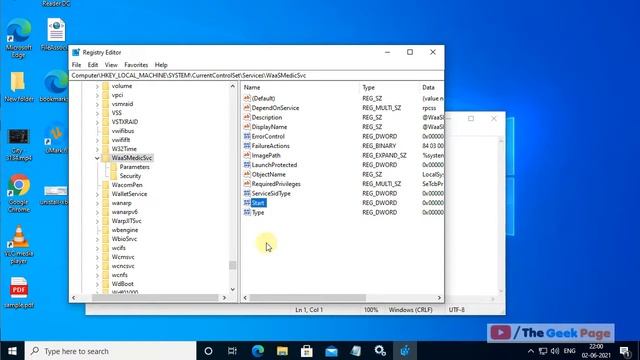Collapse the WaaSMedicSvc key
Screen dimensions: 640x360
(97, 158)
